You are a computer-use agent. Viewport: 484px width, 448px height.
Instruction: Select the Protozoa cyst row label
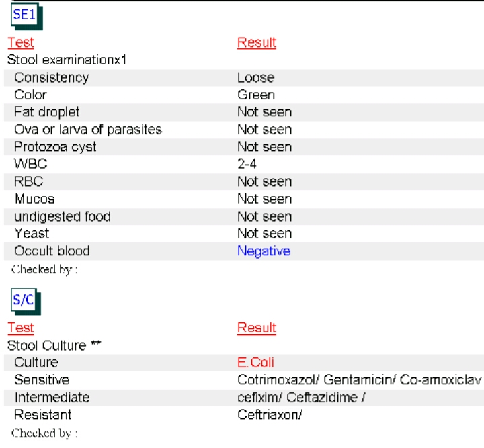[x=55, y=147]
